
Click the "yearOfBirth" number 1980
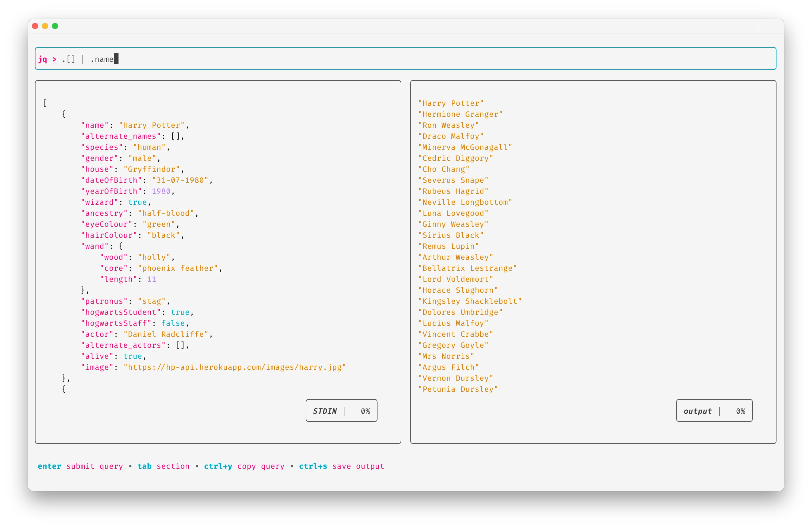click(x=161, y=191)
